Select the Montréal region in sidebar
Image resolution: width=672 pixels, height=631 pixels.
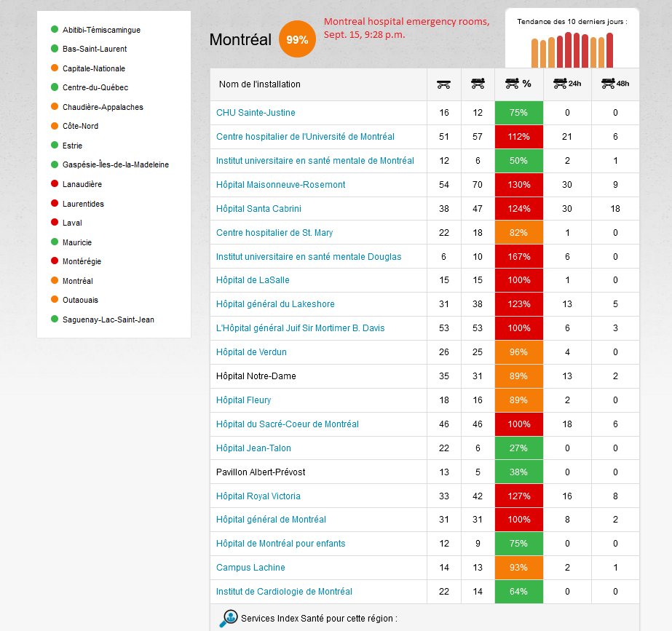click(78, 281)
